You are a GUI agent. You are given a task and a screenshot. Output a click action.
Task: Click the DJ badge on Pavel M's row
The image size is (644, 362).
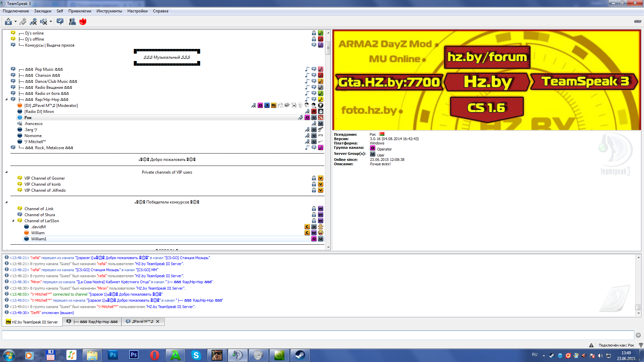click(x=274, y=106)
